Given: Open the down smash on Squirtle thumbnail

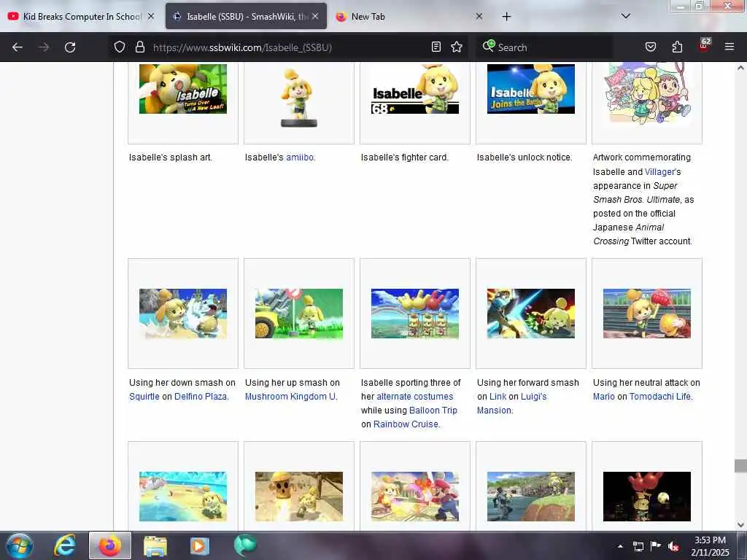Looking at the screenshot, I should tap(183, 314).
